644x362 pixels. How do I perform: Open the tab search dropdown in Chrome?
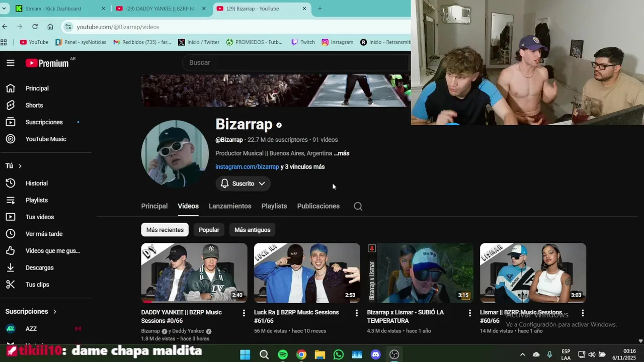[4, 9]
